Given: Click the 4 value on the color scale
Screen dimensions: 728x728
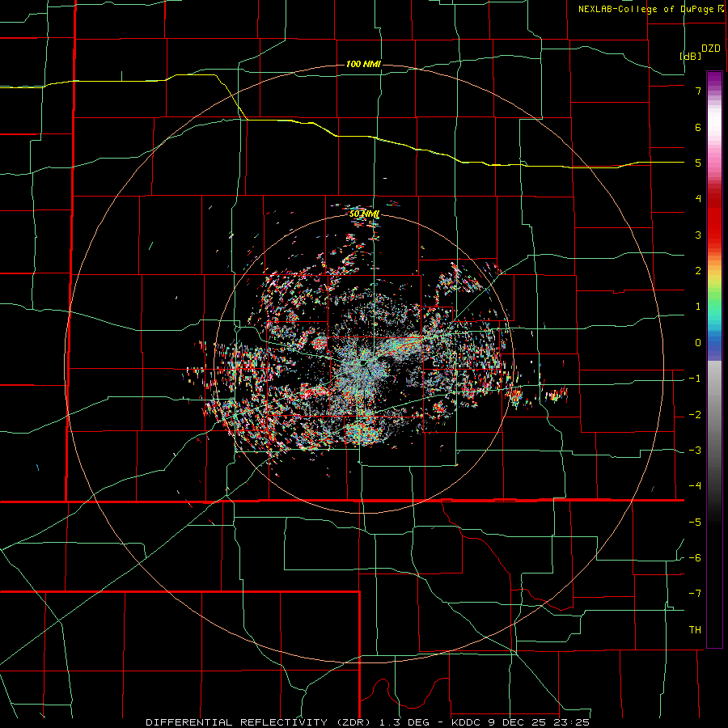Looking at the screenshot, I should pyautogui.click(x=698, y=199).
